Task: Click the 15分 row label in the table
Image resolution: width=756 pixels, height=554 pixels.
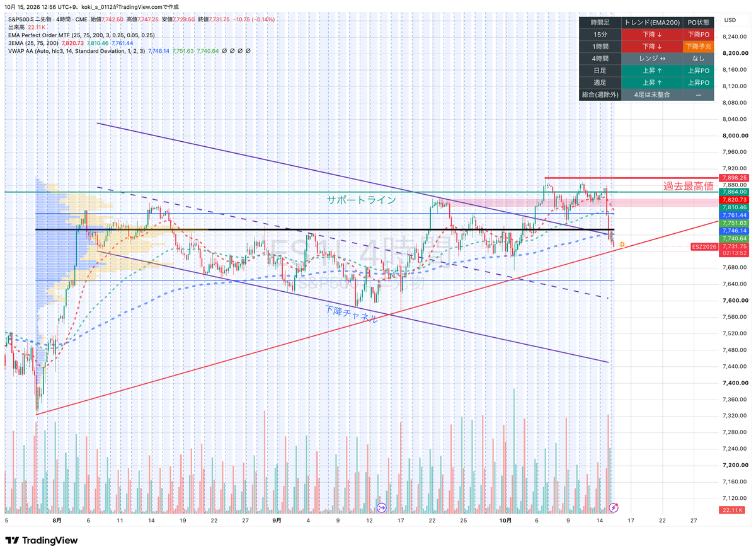Action: [600, 35]
